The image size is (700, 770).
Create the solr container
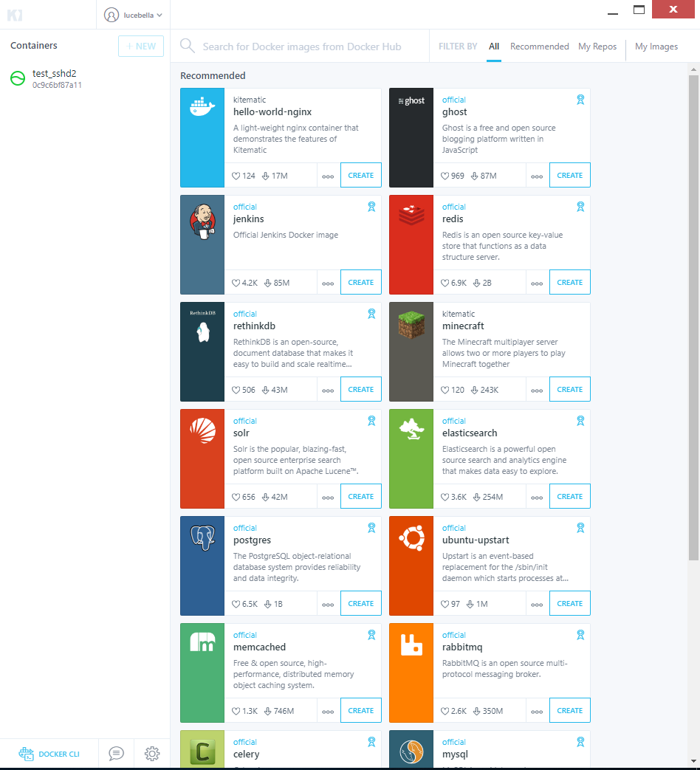(x=361, y=496)
